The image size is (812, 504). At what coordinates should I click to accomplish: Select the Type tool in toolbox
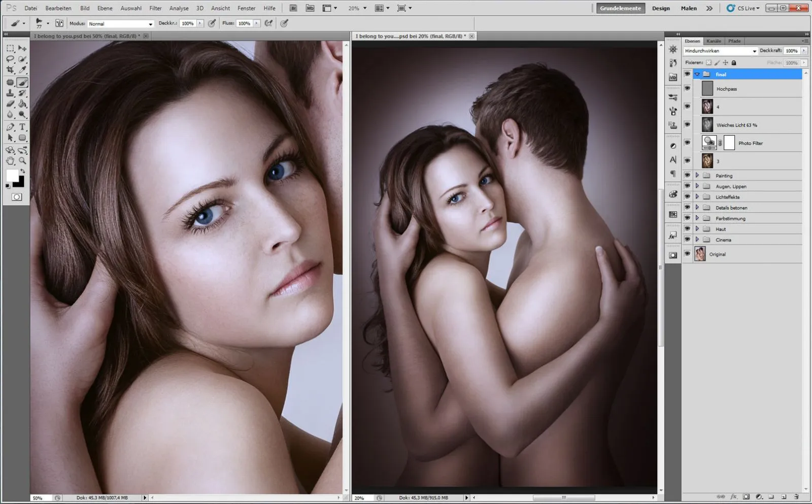pyautogui.click(x=22, y=127)
